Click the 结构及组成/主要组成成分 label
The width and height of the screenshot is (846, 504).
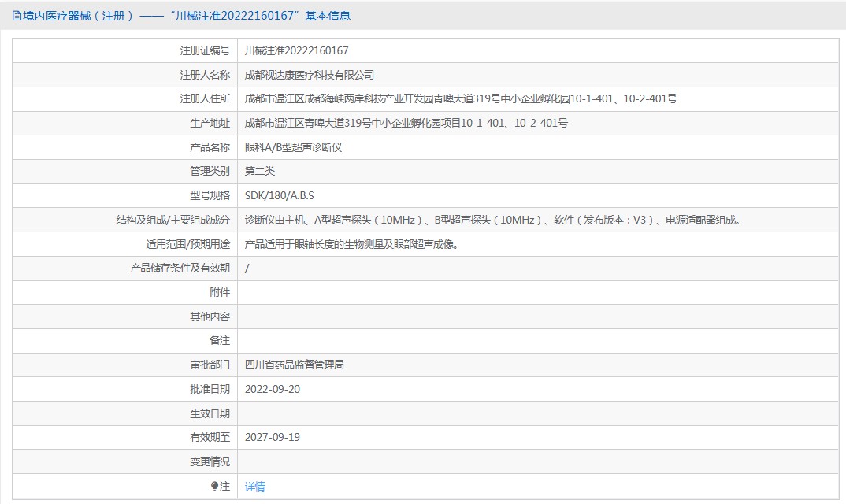click(x=173, y=220)
